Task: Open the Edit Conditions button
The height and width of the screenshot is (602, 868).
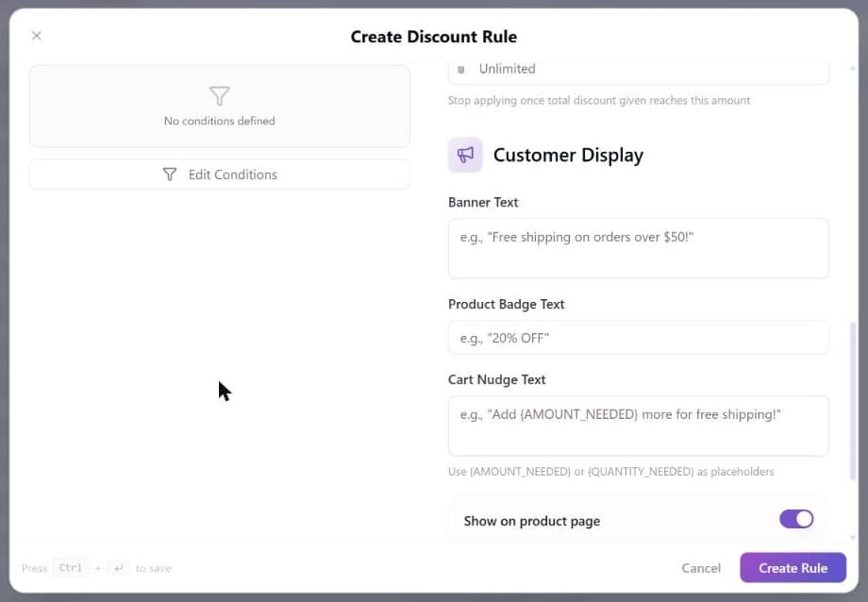Action: pos(220,175)
